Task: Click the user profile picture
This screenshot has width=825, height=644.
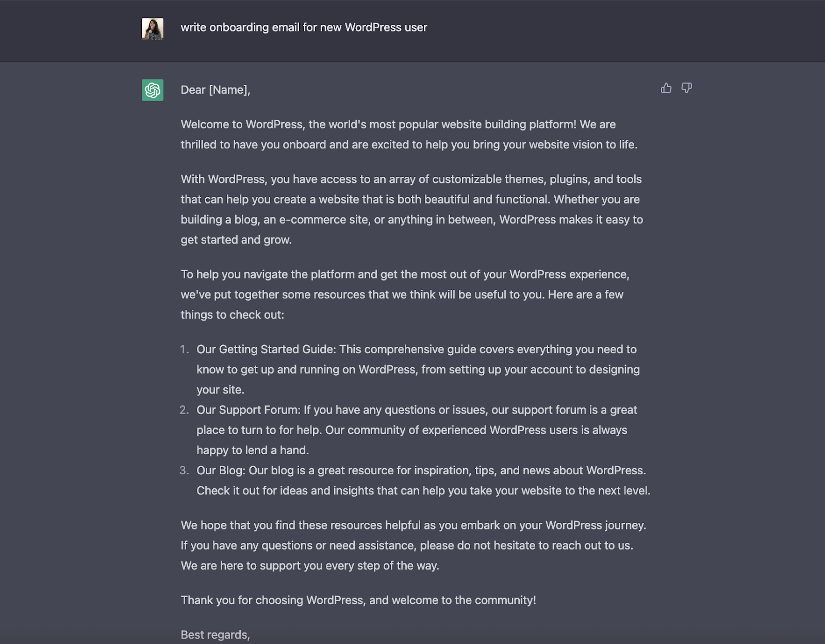Action: click(x=153, y=29)
